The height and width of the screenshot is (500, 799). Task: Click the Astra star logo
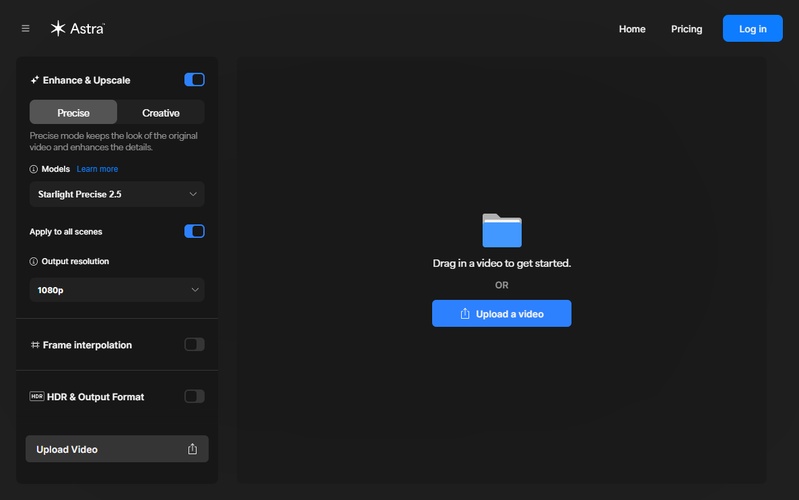[58, 29]
